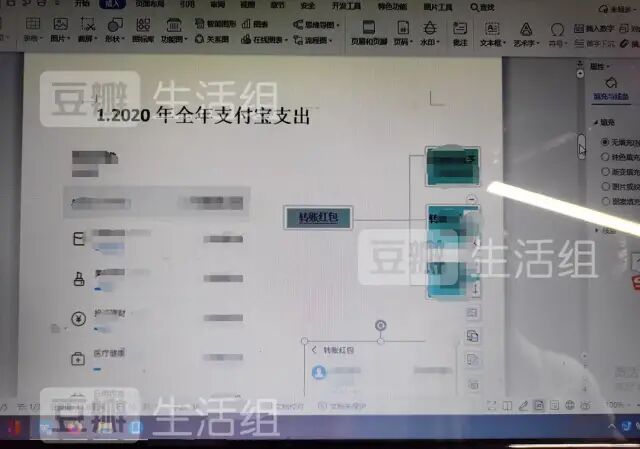Click the 首字下沉 drop cap button
This screenshot has height=449, width=640.
click(x=594, y=44)
